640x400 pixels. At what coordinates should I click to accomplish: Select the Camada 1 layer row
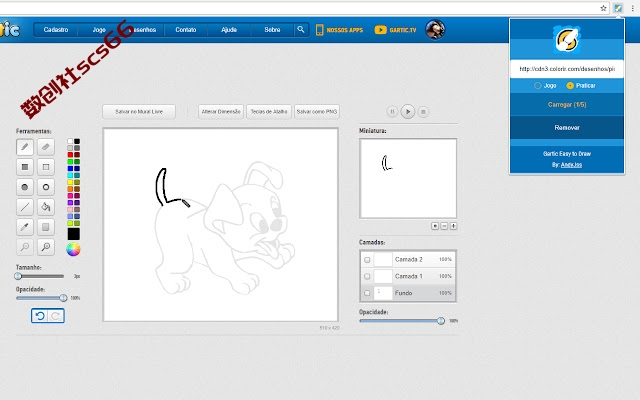pos(408,276)
